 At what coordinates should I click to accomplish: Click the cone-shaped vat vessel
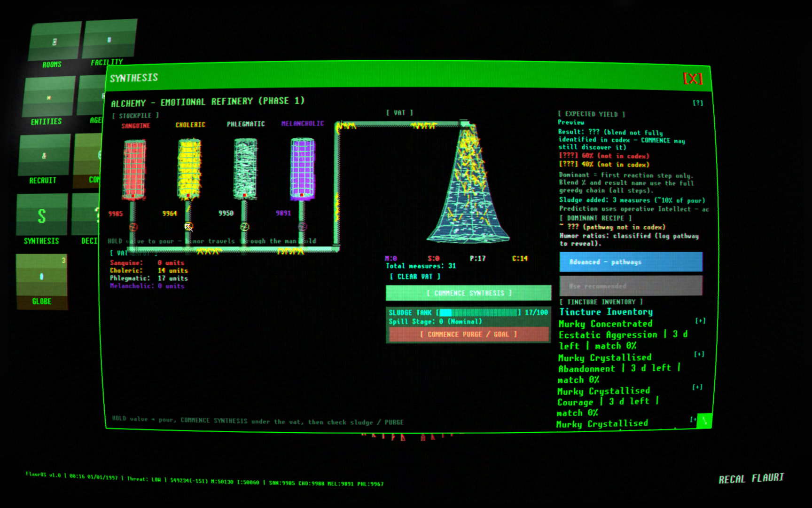(468, 184)
